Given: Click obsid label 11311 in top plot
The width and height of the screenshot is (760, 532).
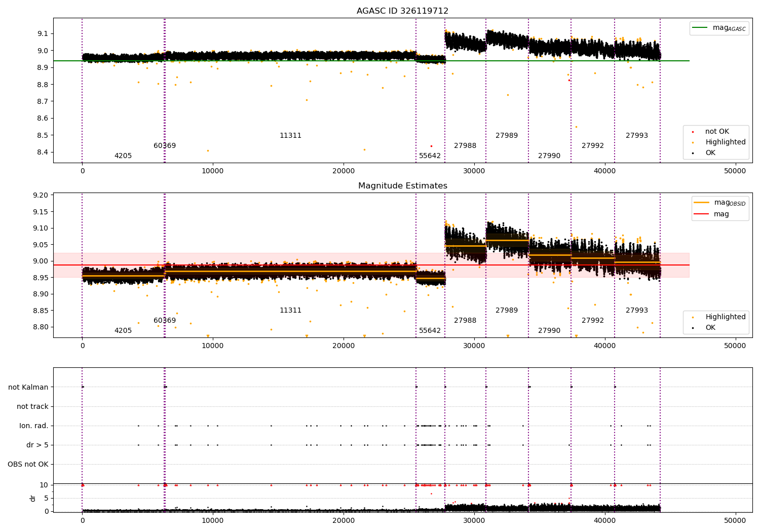Looking at the screenshot, I should coord(290,136).
